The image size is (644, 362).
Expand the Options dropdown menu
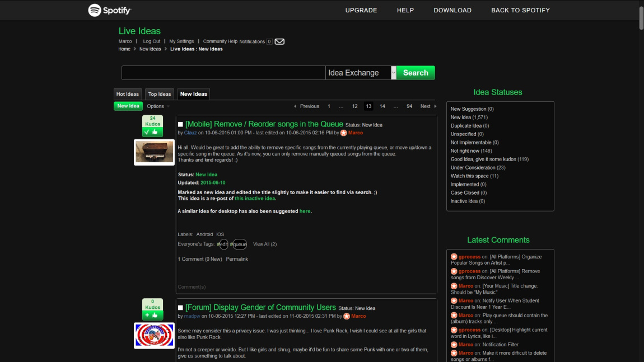point(158,106)
